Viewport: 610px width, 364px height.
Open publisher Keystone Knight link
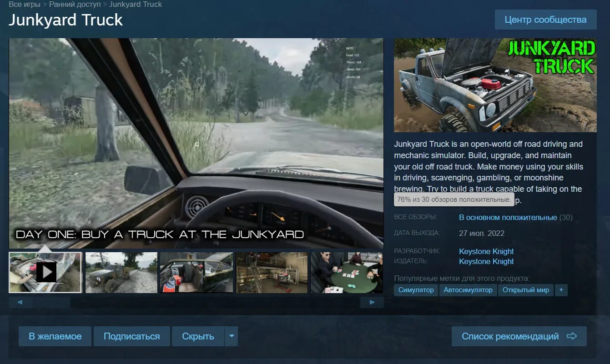pyautogui.click(x=486, y=261)
